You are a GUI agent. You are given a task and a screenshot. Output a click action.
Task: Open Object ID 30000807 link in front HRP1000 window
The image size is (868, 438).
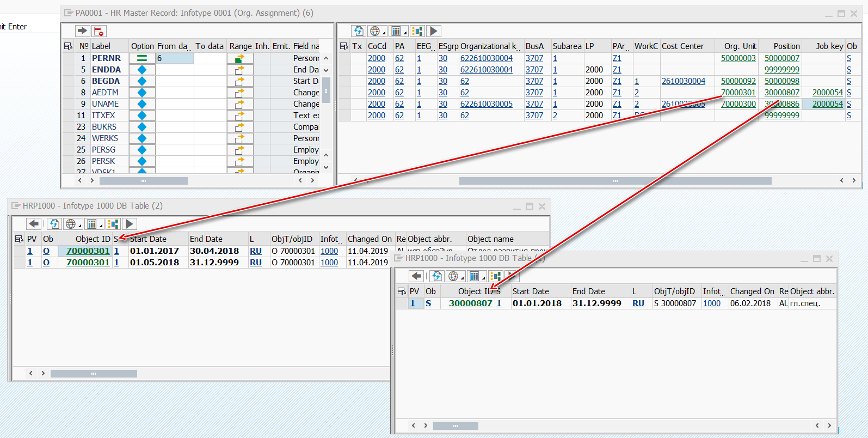tap(471, 303)
